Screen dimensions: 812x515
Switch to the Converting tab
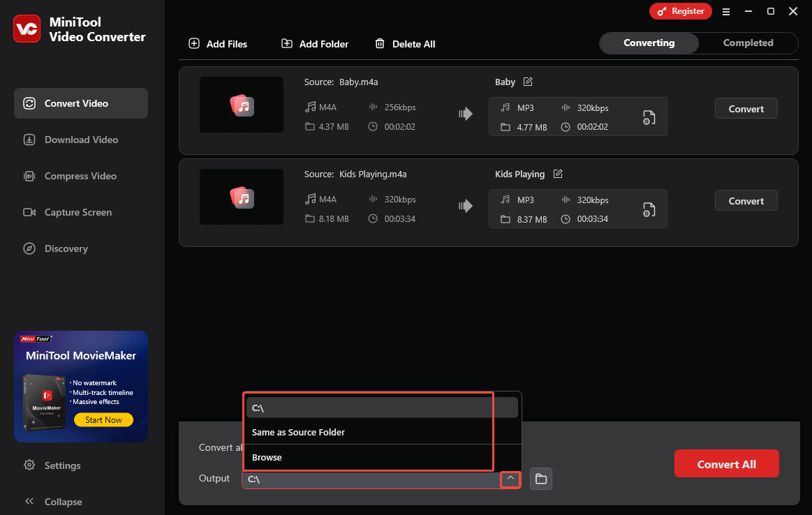tap(649, 43)
